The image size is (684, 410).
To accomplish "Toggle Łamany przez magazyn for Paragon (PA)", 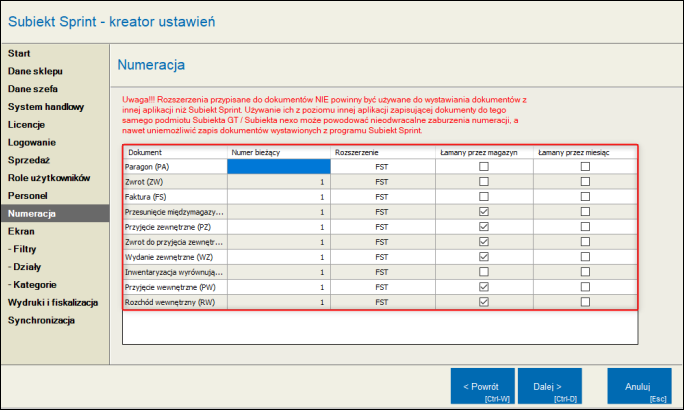I will [x=484, y=167].
